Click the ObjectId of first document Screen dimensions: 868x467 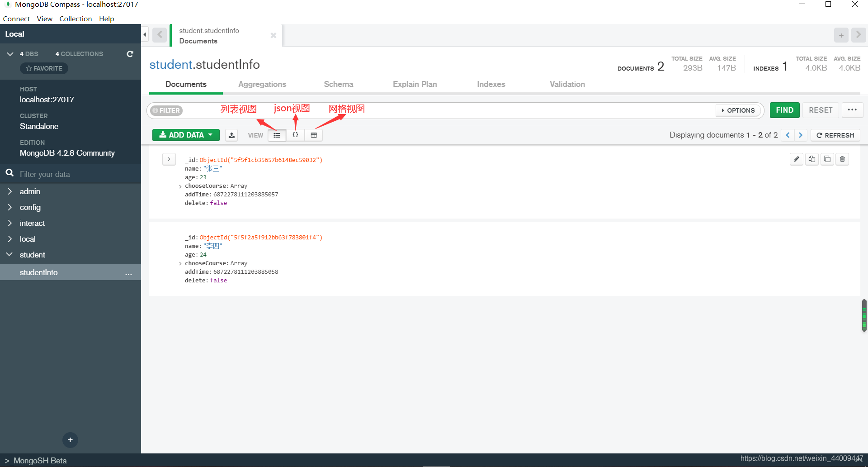point(261,160)
